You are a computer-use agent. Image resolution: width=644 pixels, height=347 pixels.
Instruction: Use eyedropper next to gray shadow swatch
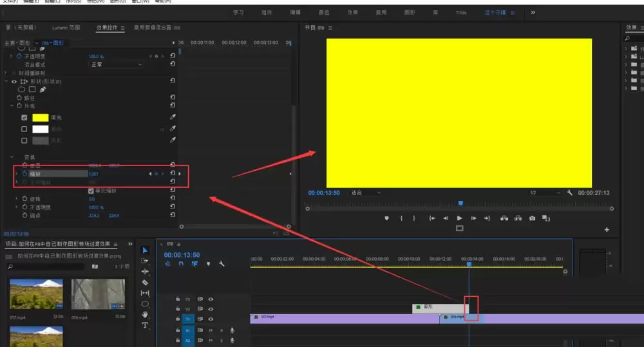coord(173,140)
